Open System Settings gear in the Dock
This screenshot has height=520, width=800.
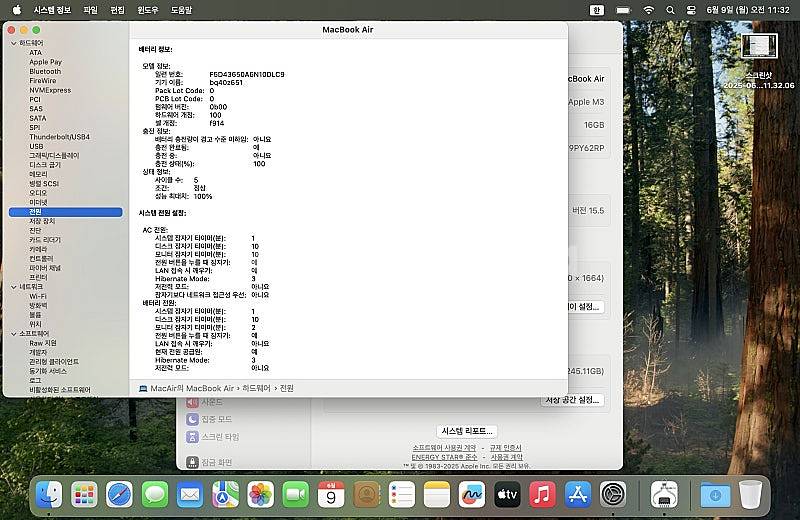[x=613, y=494]
